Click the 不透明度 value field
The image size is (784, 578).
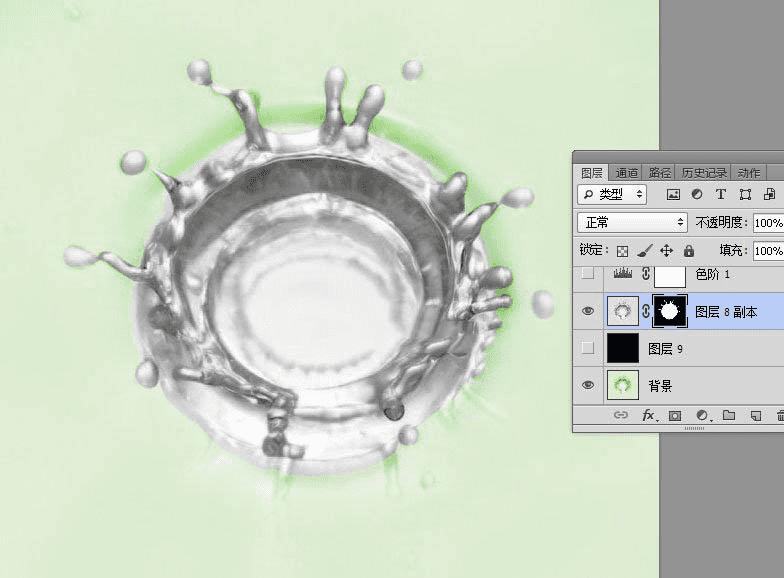[768, 222]
